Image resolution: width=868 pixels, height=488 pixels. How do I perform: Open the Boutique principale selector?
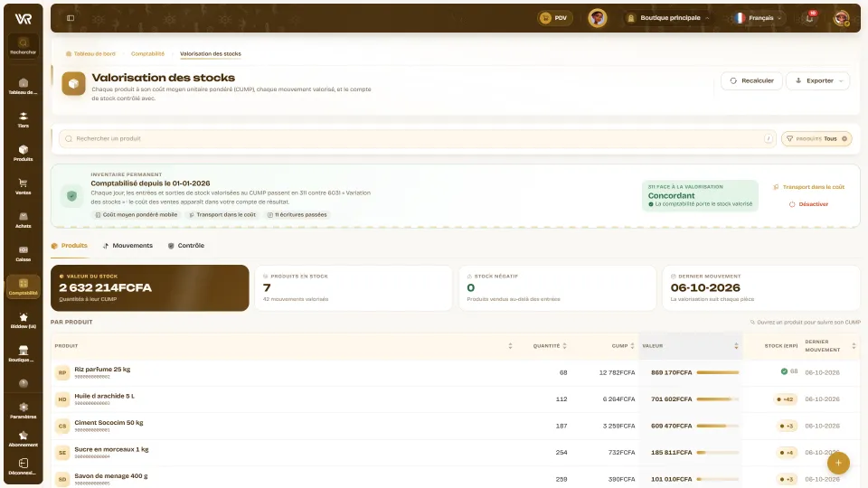point(668,18)
